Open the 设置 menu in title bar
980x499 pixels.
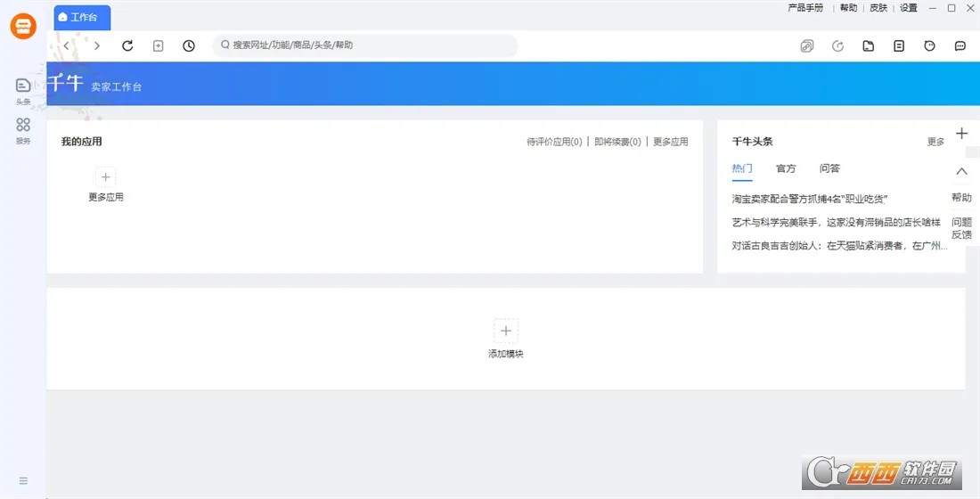[909, 8]
